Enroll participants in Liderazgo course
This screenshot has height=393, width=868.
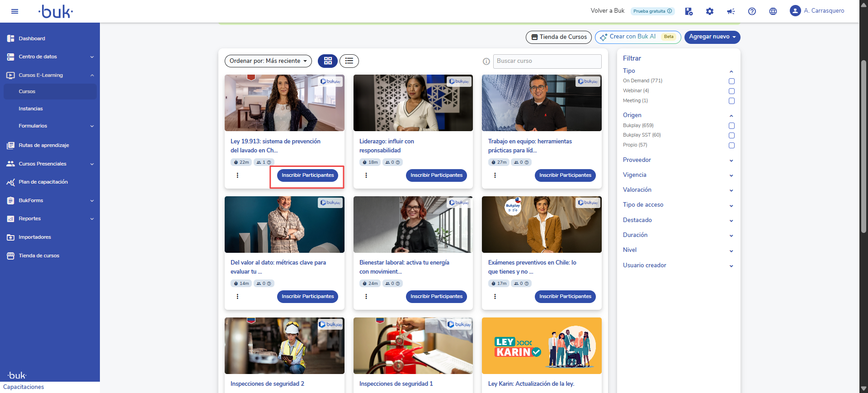[x=436, y=175]
